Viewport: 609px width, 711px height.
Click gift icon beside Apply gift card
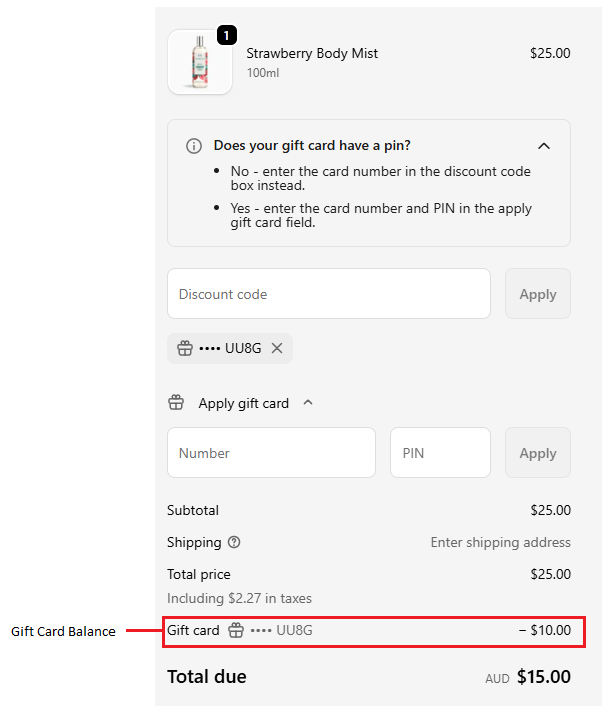coord(176,403)
